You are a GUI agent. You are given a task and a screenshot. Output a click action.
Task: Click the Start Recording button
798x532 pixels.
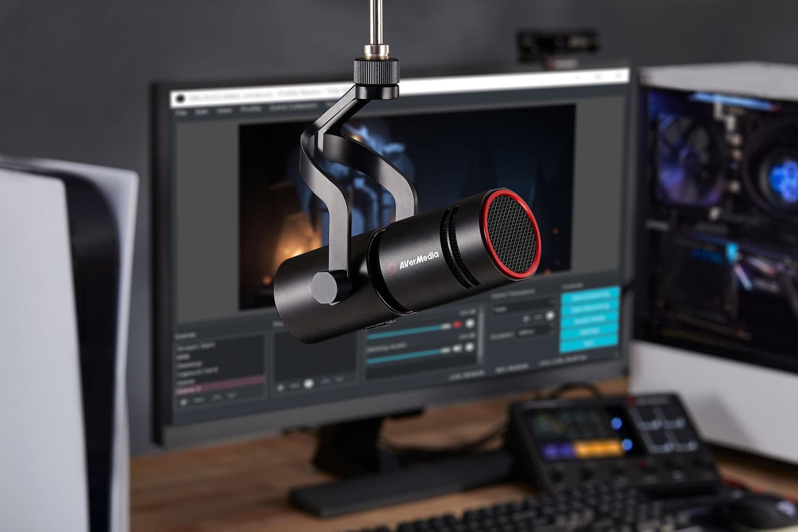(591, 307)
